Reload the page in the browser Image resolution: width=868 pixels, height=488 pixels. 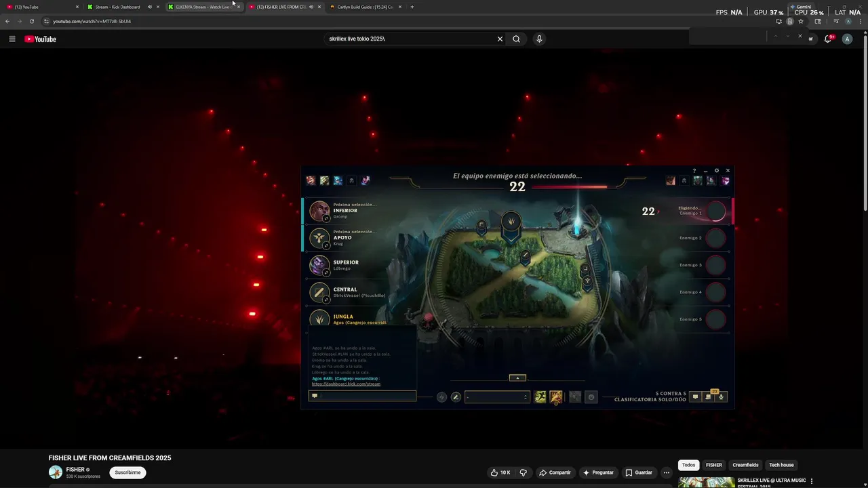(31, 21)
